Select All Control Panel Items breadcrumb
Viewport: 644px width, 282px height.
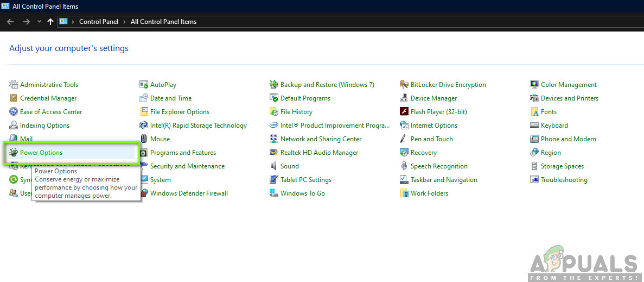coord(163,22)
